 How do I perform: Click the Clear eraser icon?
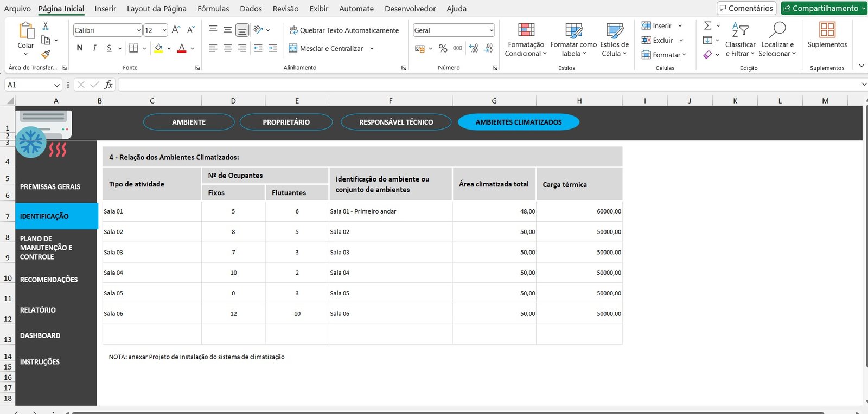click(x=707, y=54)
